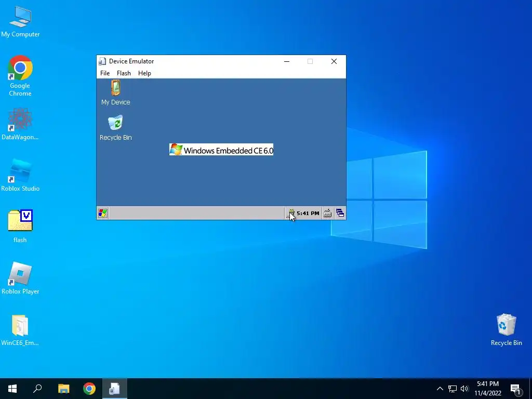This screenshot has height=399, width=532.
Task: Select the Windows desktop Recycle Bin
Action: click(x=506, y=330)
